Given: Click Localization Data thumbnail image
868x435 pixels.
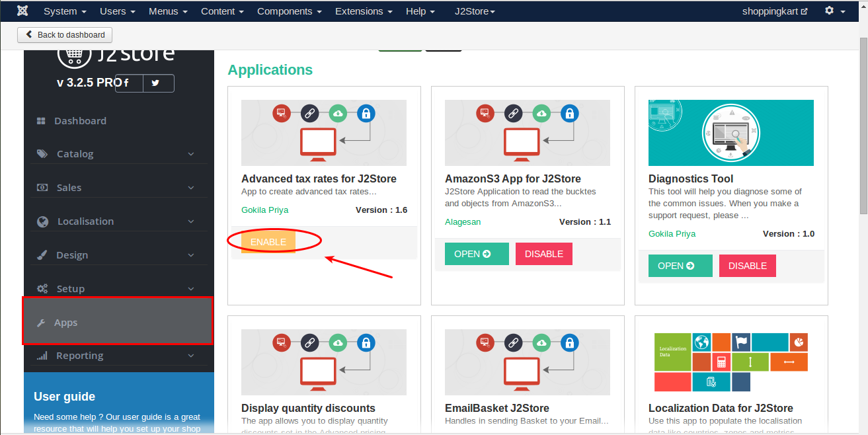Looking at the screenshot, I should [731, 362].
